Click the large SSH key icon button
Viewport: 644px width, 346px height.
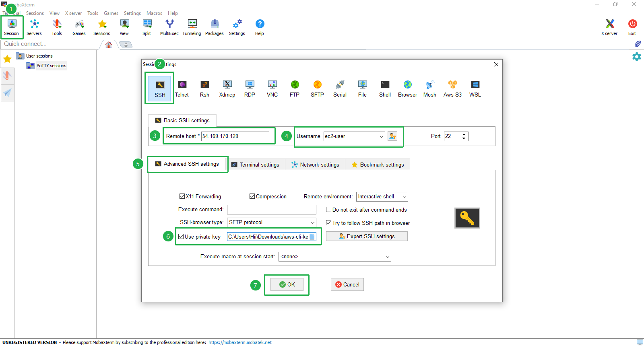pos(467,218)
